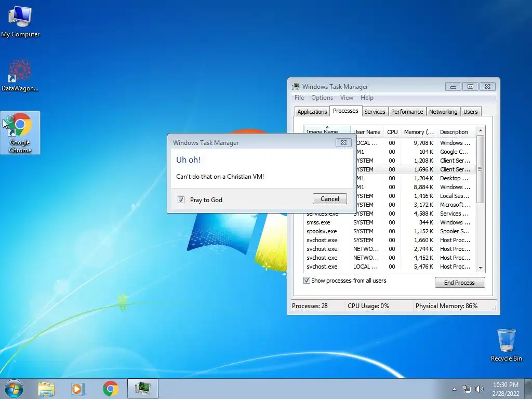The height and width of the screenshot is (399, 532).
Task: Launch Chrome from the taskbar
Action: 110,389
